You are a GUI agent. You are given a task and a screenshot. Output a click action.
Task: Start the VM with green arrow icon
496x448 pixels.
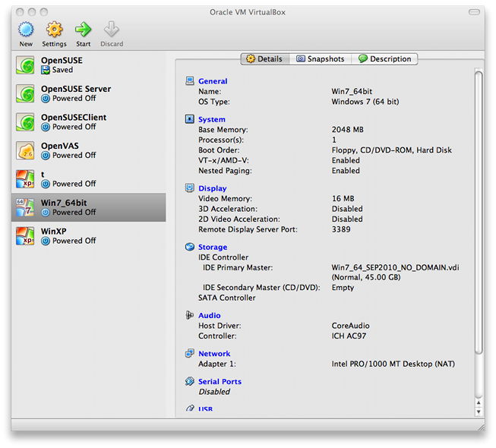83,30
